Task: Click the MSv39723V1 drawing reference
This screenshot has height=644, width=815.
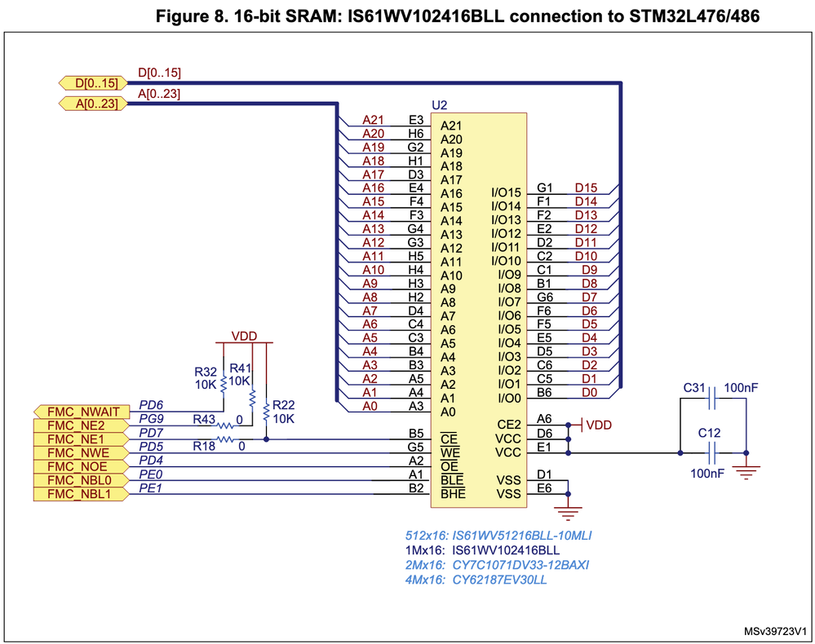Action: click(775, 631)
